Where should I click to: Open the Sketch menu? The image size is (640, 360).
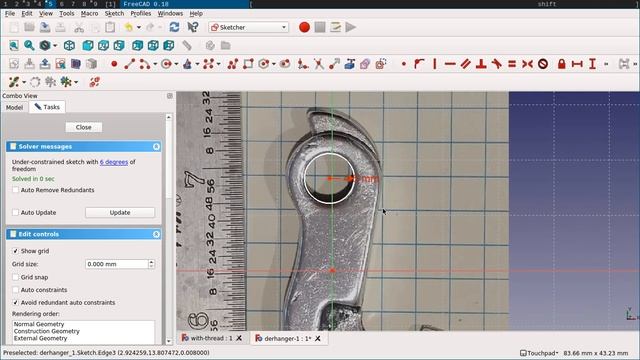114,13
